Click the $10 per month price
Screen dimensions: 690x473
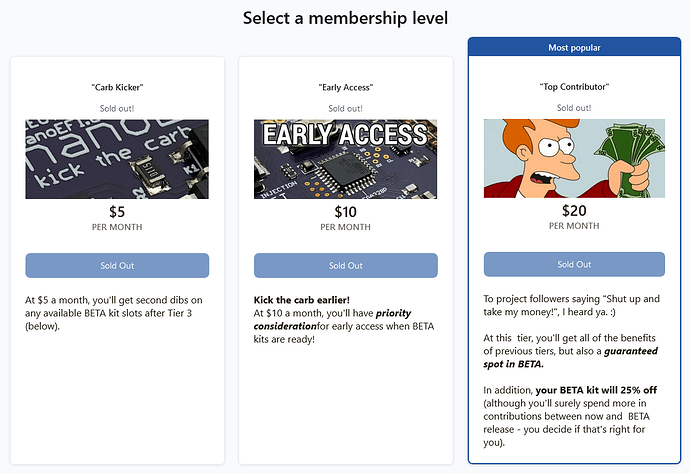345,218
